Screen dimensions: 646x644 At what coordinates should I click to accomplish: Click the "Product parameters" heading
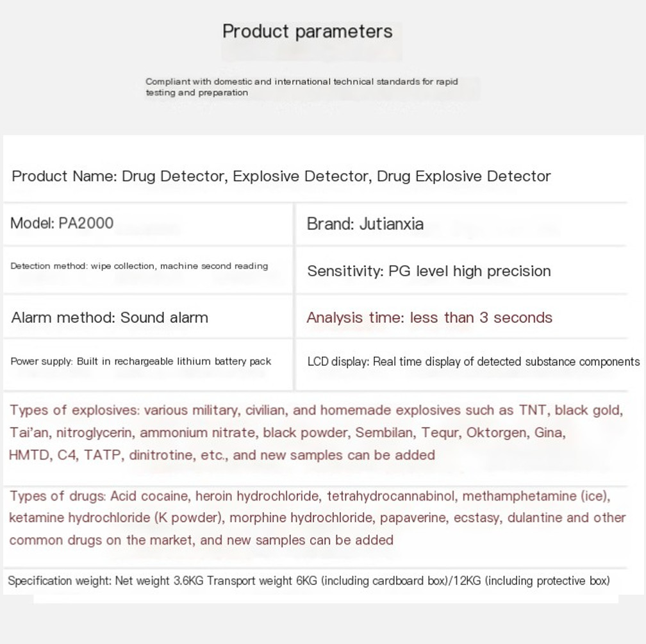tap(307, 31)
